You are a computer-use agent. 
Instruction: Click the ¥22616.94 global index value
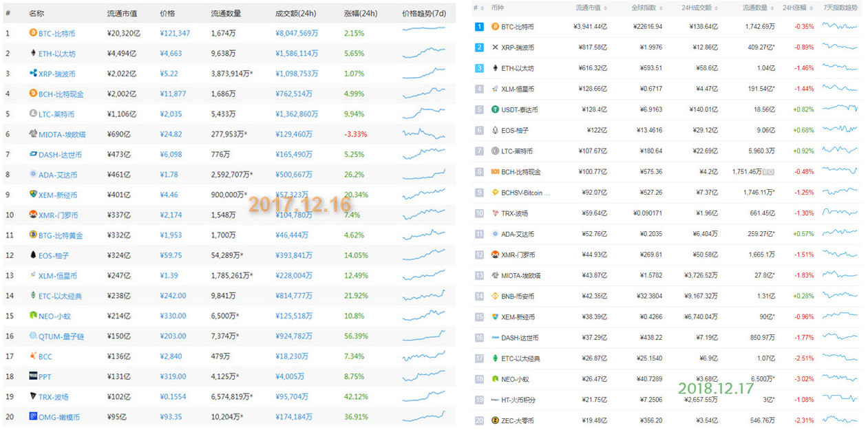coord(648,27)
